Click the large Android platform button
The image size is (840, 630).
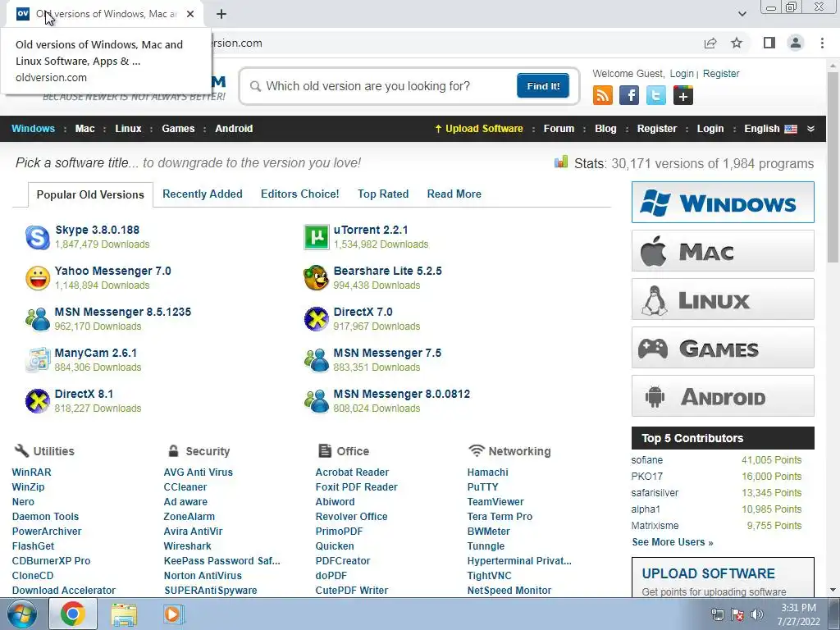[x=723, y=396]
